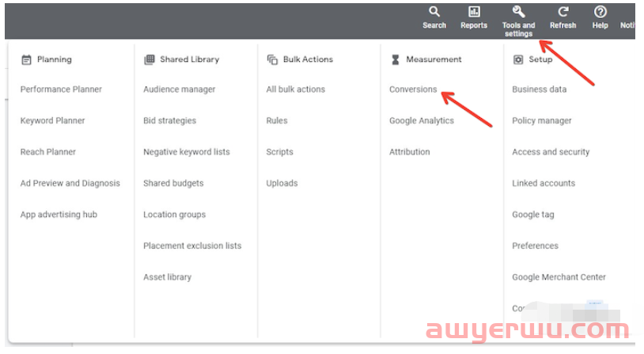Open Preferences
Image resolution: width=644 pixels, height=354 pixels.
535,246
